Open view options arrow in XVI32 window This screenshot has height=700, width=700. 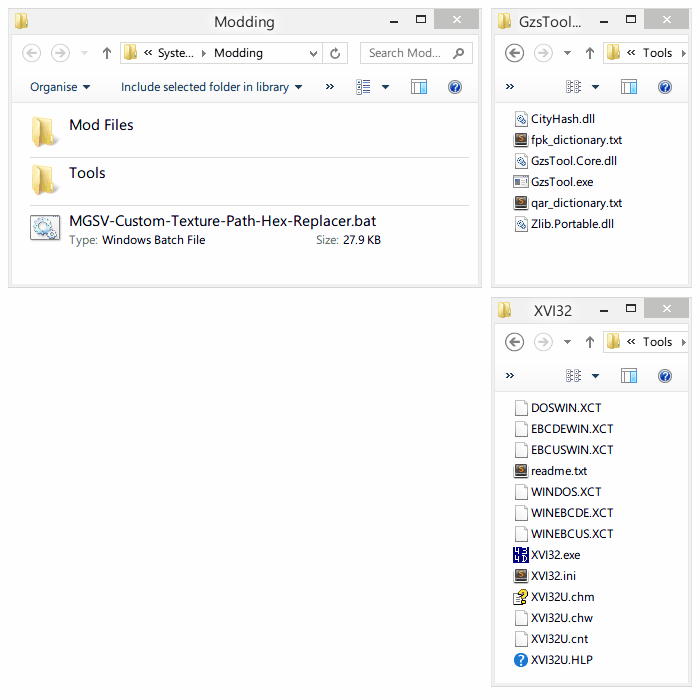[595, 376]
